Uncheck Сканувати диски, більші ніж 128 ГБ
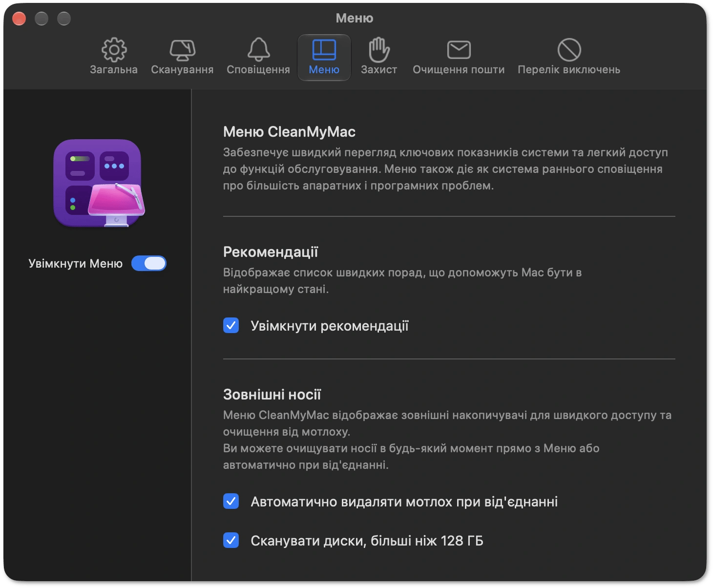This screenshot has width=713, height=588. [231, 540]
